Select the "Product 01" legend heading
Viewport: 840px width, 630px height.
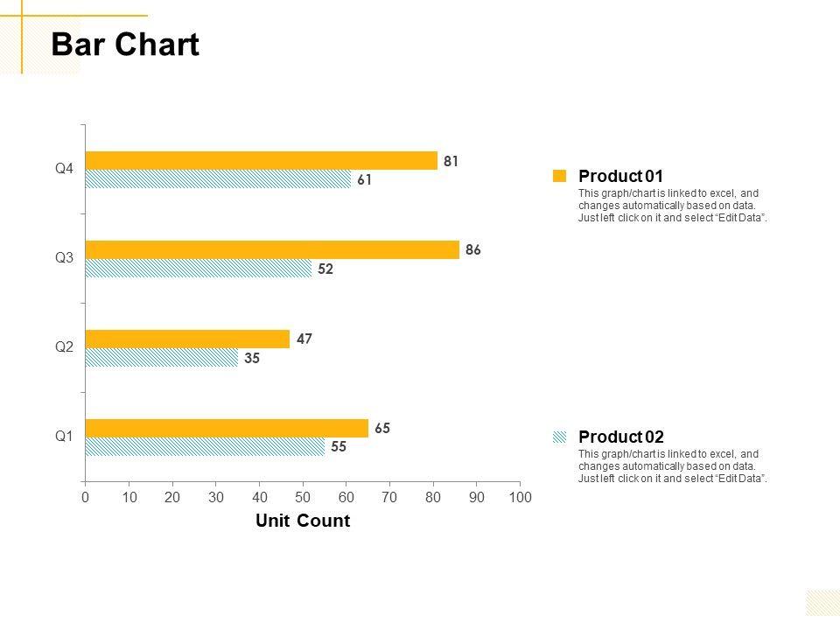pos(621,176)
